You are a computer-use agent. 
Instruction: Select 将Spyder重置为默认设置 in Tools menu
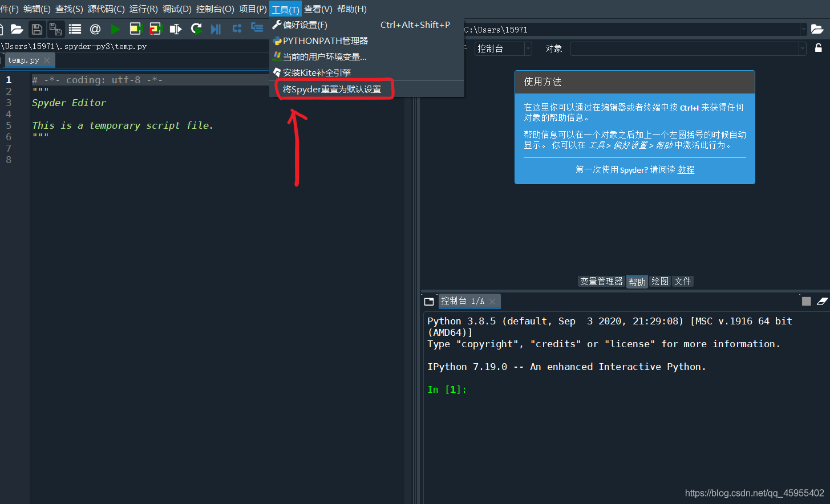pos(334,88)
